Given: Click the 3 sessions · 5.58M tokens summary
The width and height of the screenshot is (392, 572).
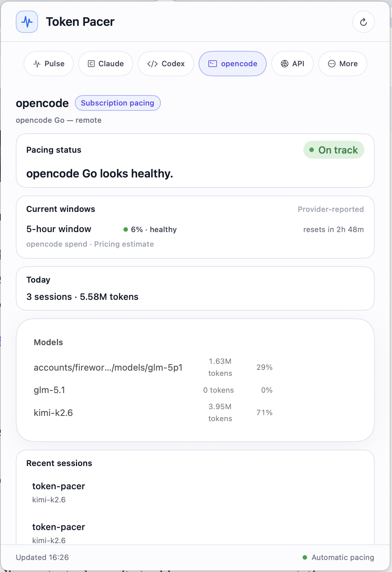Looking at the screenshot, I should [x=82, y=297].
